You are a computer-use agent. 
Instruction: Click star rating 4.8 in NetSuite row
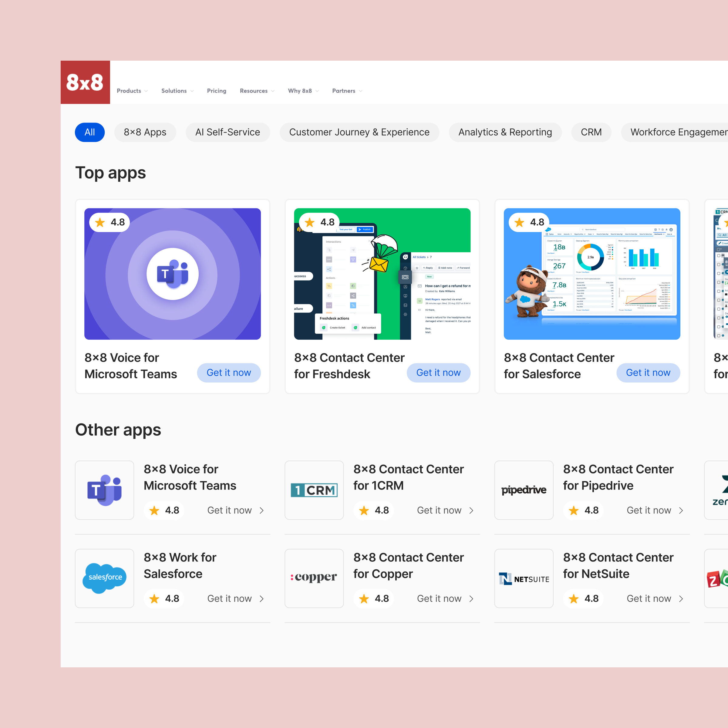click(583, 598)
